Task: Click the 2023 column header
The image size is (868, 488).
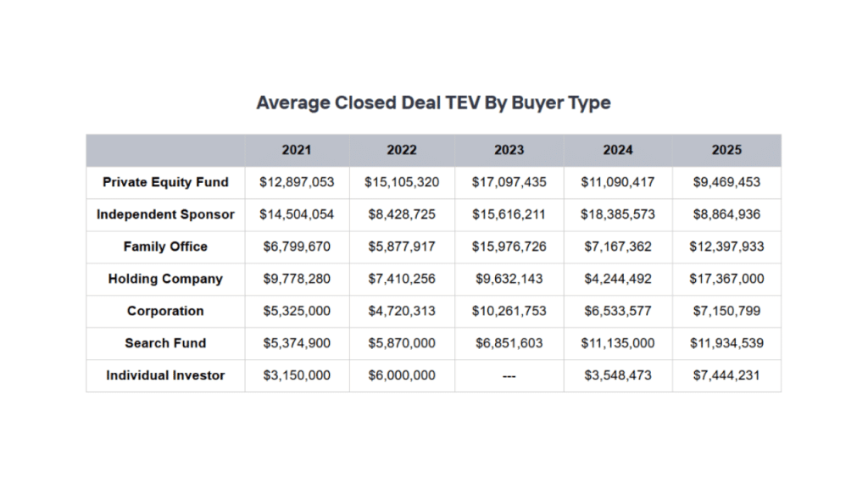Action: click(x=509, y=150)
